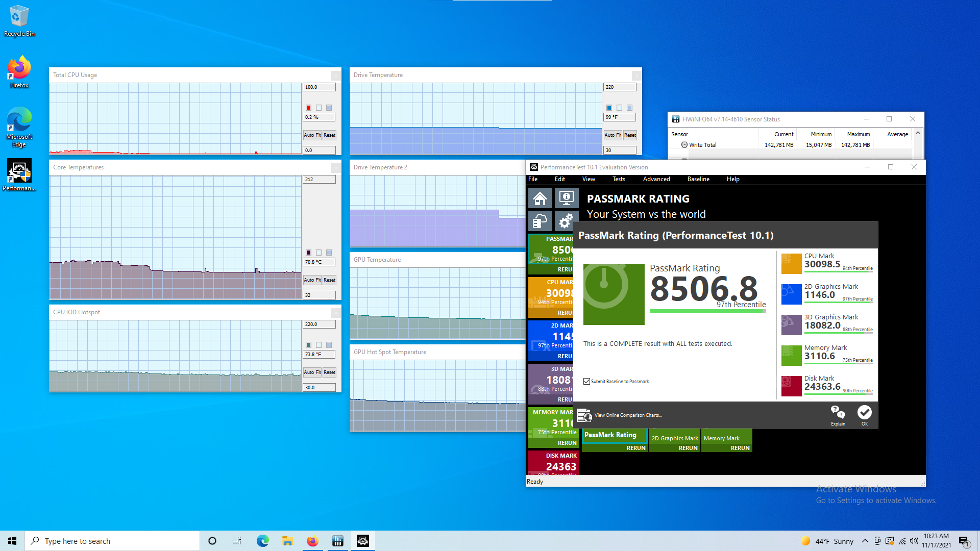Image resolution: width=980 pixels, height=551 pixels.
Task: Click the 220 maximum field in Drive Temperature
Action: (x=620, y=87)
